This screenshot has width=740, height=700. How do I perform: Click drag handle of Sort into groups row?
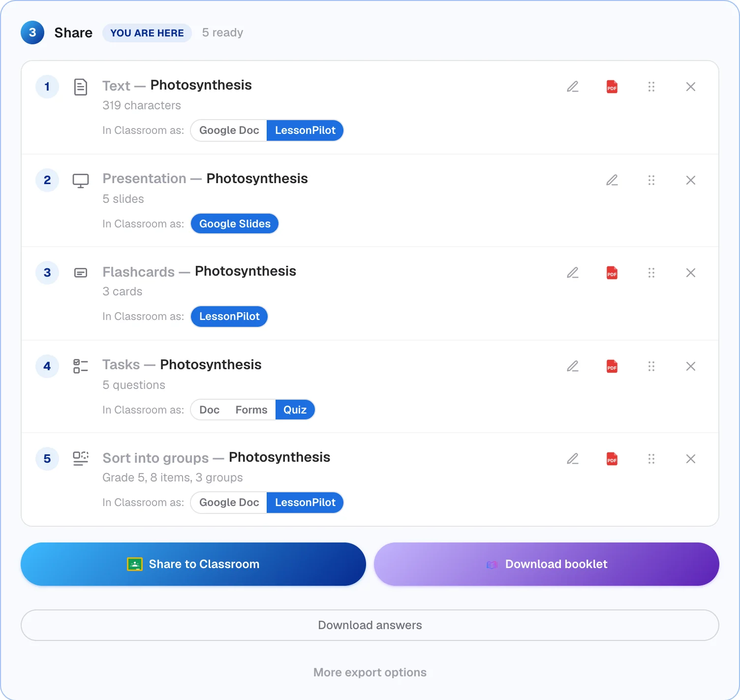[651, 459]
